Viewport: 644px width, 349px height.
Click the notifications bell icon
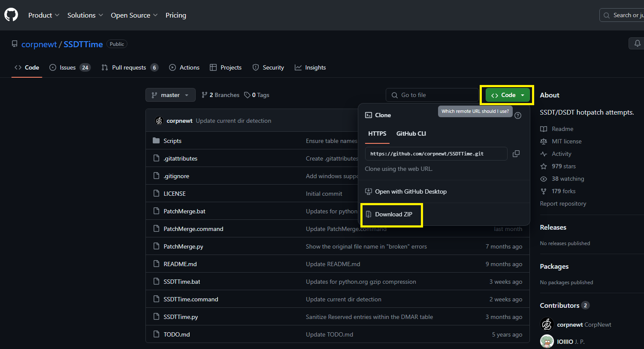point(637,43)
